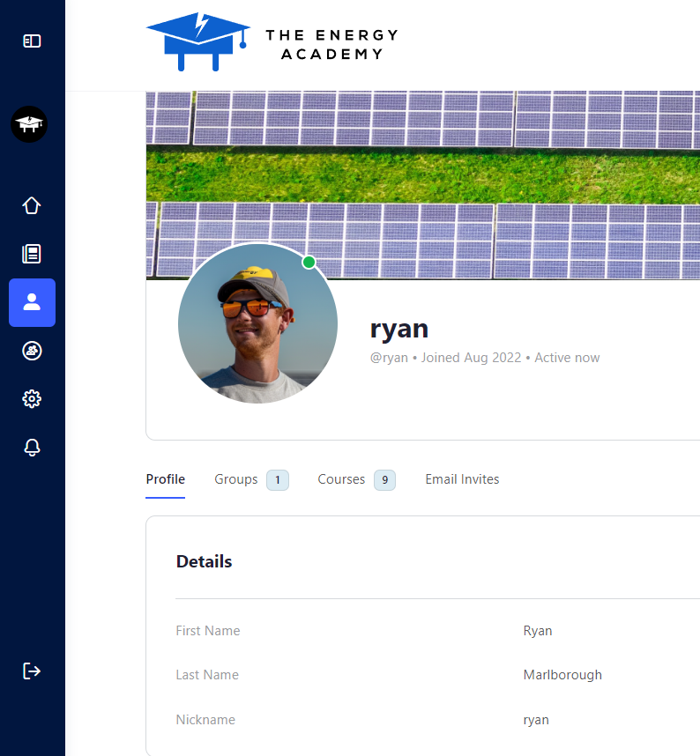Click the green online status dot

[x=309, y=263]
